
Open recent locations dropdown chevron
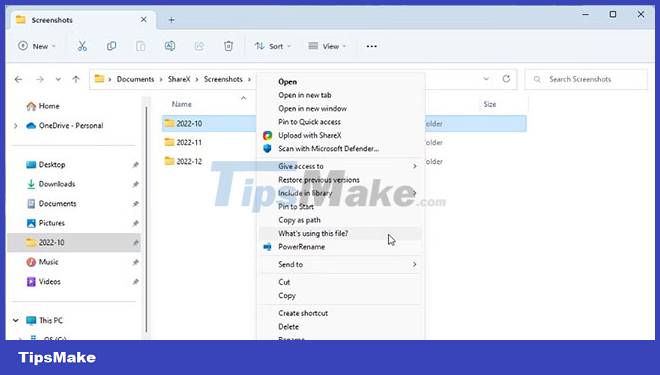tap(58, 79)
